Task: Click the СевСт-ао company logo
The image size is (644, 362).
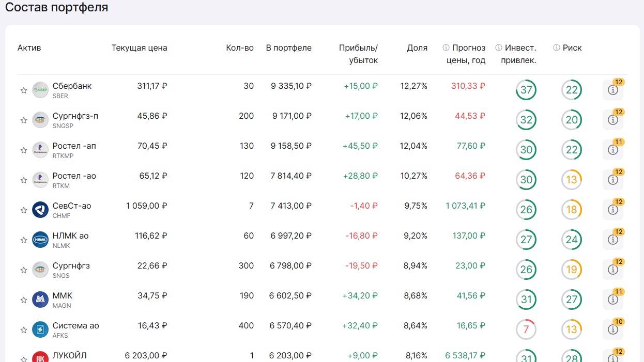Action: [40, 210]
